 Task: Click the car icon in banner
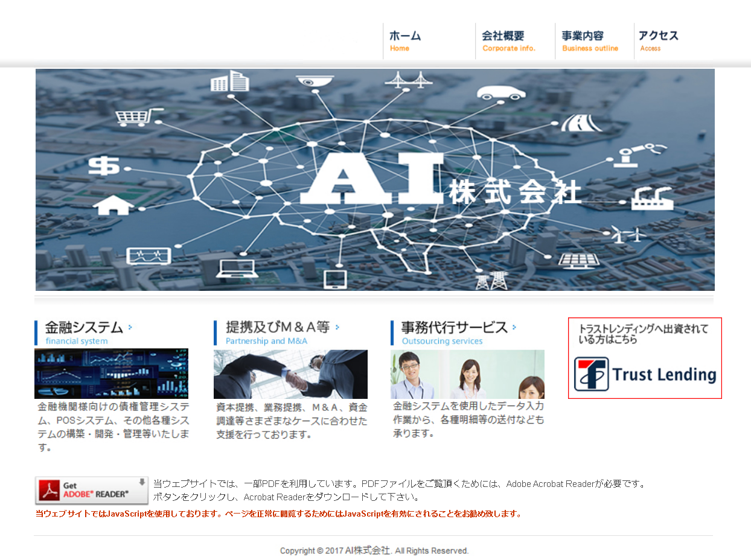[501, 92]
